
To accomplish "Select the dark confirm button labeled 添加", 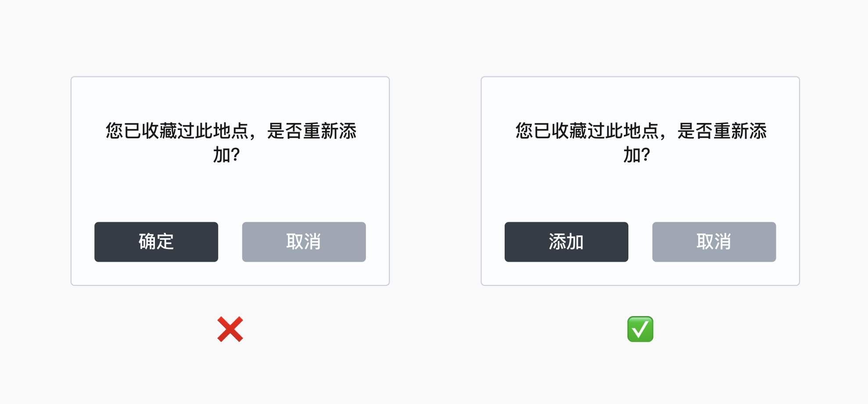I will 566,242.
